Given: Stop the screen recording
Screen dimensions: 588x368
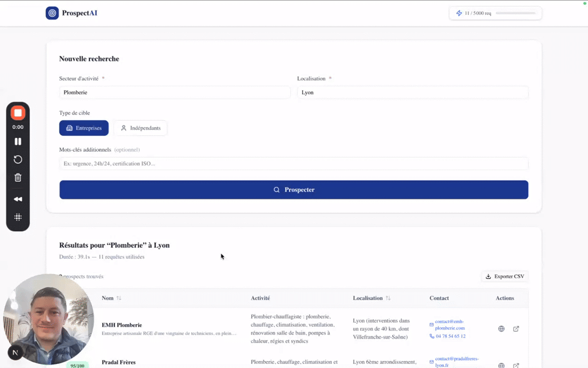Looking at the screenshot, I should [18, 113].
